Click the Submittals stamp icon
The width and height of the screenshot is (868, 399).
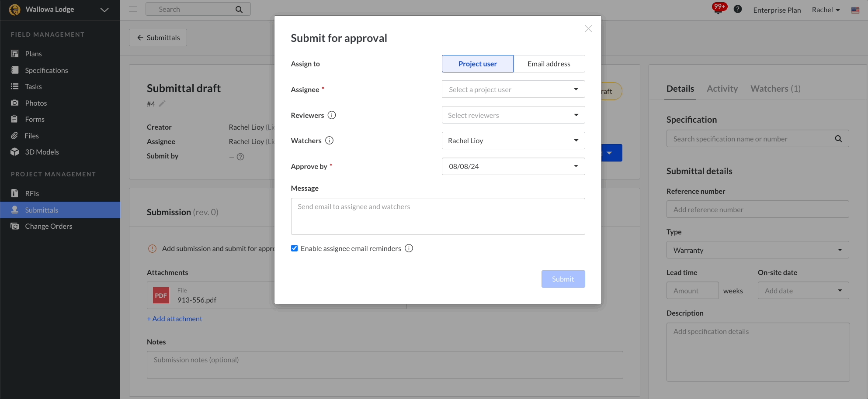click(x=15, y=210)
